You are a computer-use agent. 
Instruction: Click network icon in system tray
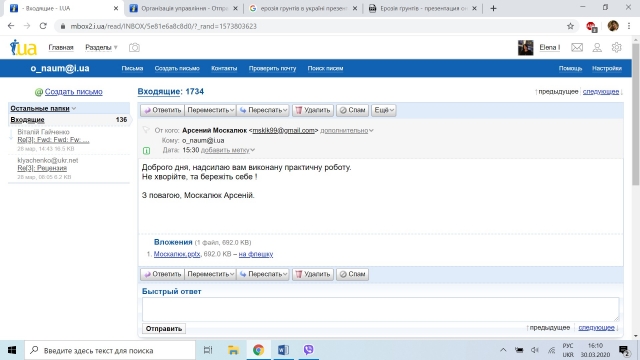[551, 350]
